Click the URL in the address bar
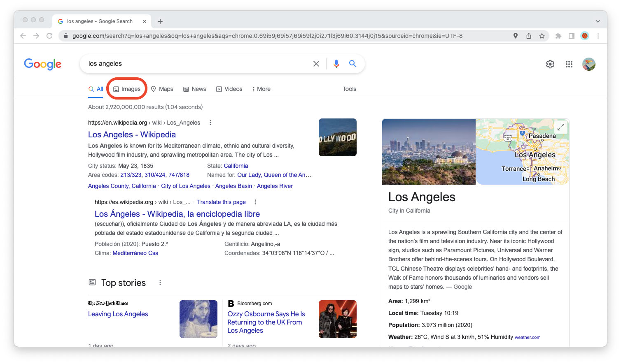The width and height of the screenshot is (621, 364). tap(267, 36)
